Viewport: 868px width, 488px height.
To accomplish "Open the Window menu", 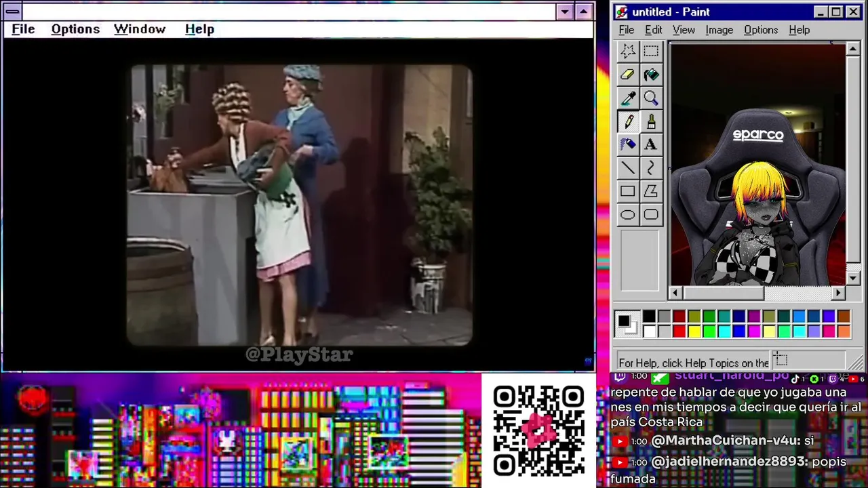I will click(x=140, y=29).
